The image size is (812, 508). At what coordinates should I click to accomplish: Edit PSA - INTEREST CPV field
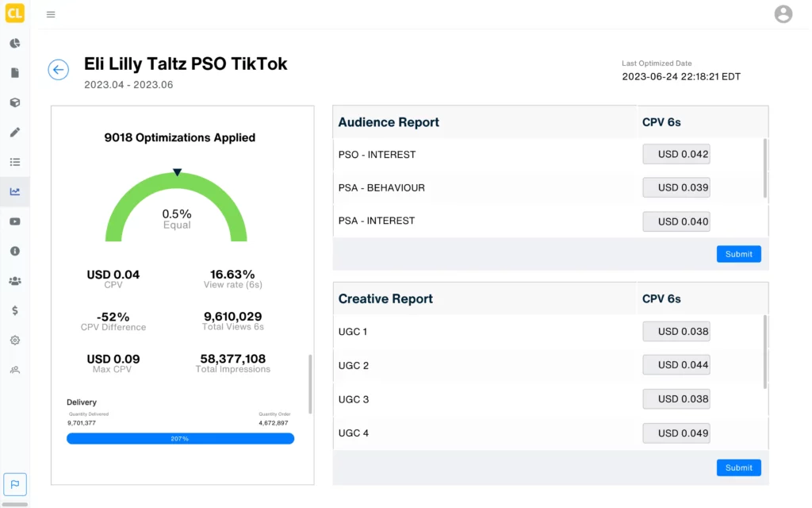[x=676, y=221]
